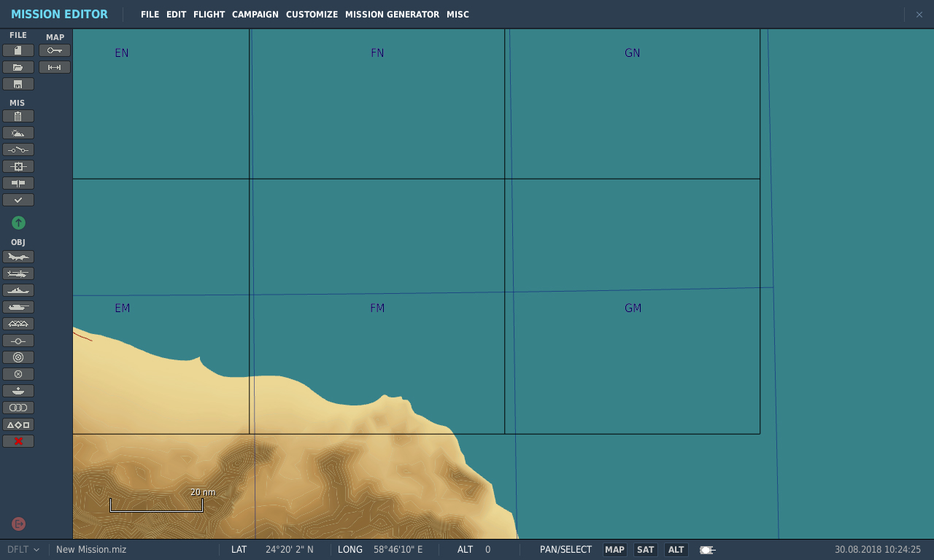Add a ship group
This screenshot has width=934, height=560.
tap(18, 290)
